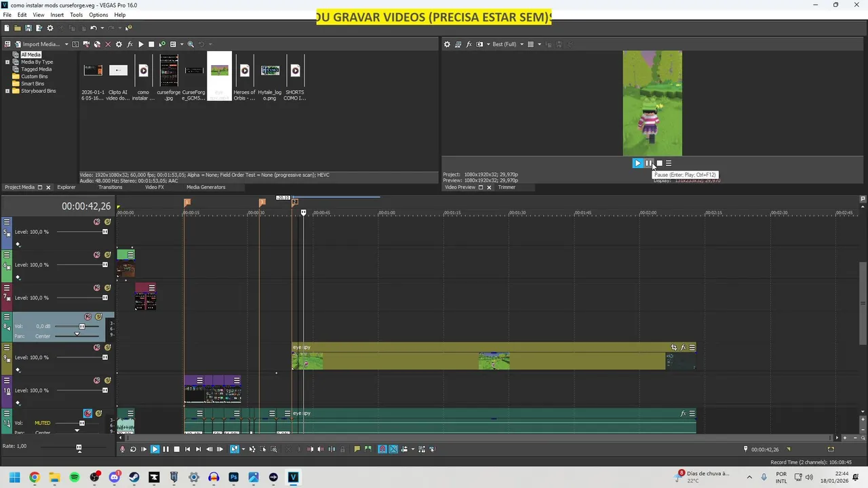Select Tagged Media in media tree
This screenshot has height=488, width=868.
36,69
